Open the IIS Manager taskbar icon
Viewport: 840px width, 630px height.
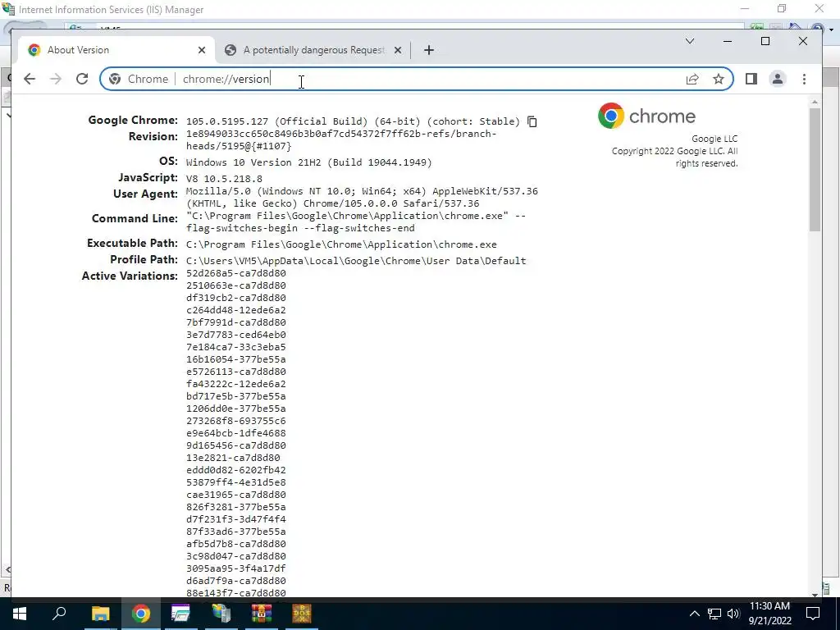click(x=221, y=614)
